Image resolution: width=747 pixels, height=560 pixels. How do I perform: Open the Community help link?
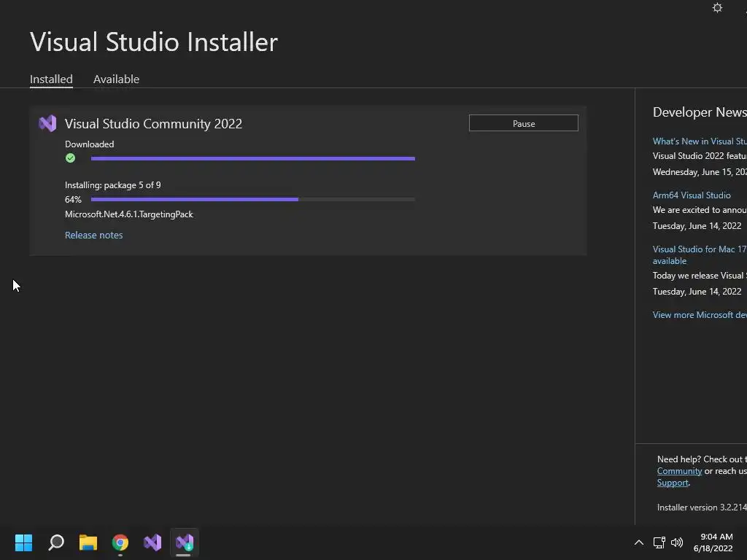679,471
